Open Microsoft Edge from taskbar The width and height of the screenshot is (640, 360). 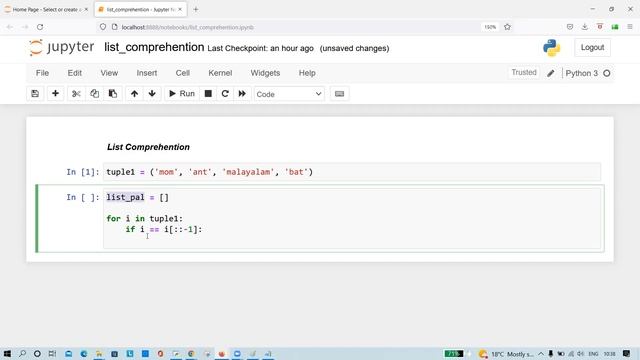coord(84,353)
